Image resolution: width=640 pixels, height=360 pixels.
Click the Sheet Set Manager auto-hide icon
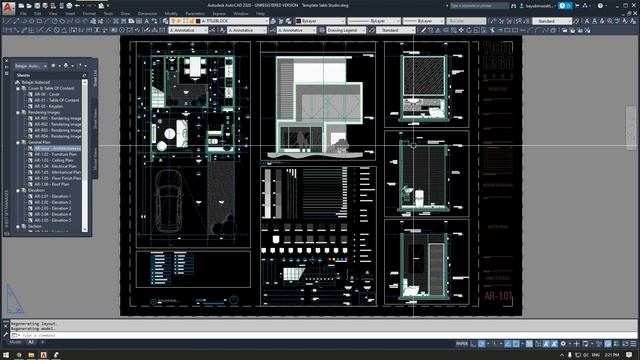[x=6, y=67]
